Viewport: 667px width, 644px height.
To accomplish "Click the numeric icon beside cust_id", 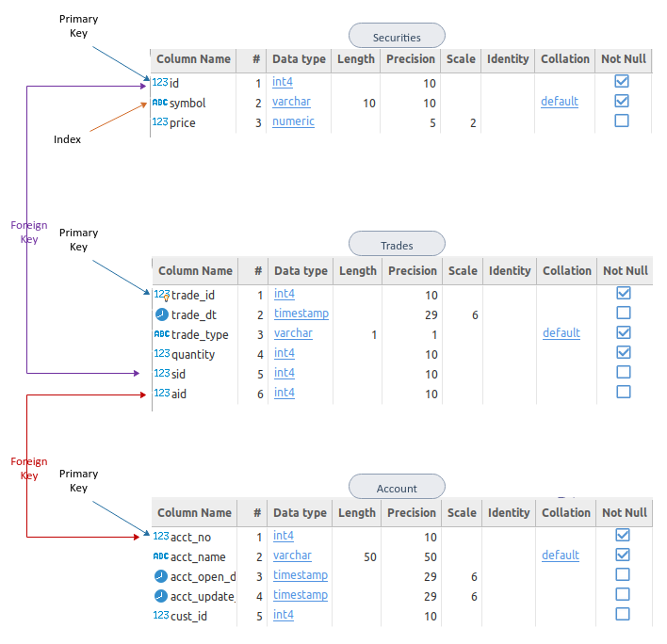I will coord(160,616).
